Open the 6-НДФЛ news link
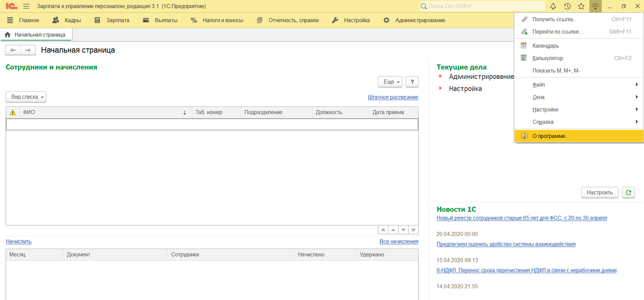This screenshot has height=300, width=644. click(x=526, y=270)
